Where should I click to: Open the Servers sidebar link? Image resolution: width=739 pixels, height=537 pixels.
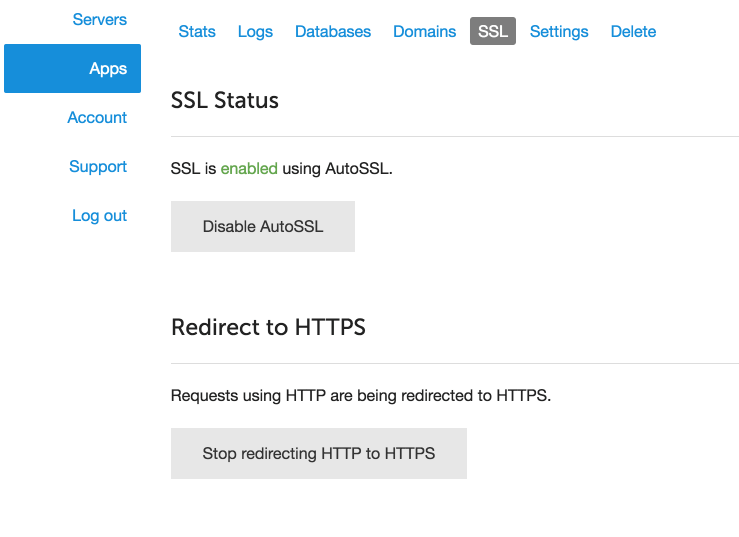pyautogui.click(x=99, y=19)
